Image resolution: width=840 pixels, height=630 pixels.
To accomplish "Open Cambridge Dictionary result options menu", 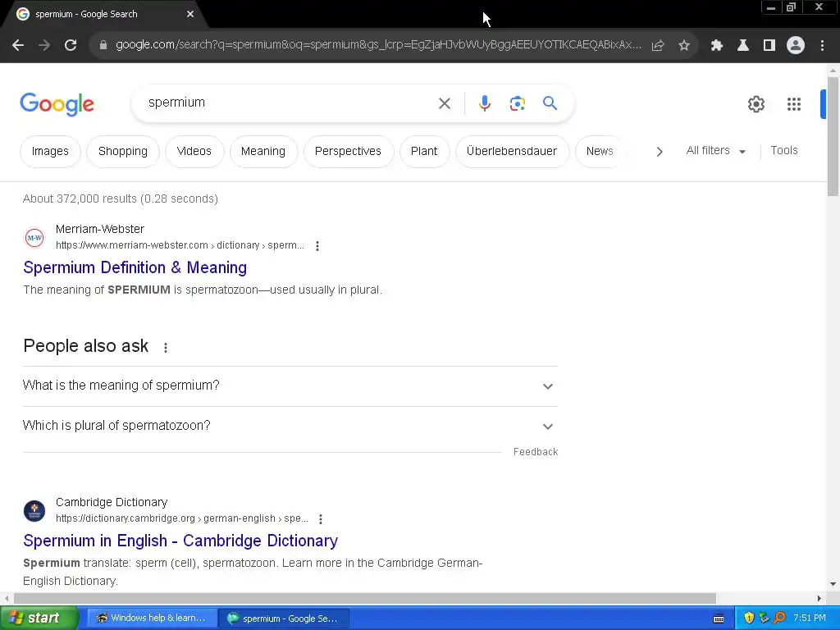I will [x=321, y=519].
